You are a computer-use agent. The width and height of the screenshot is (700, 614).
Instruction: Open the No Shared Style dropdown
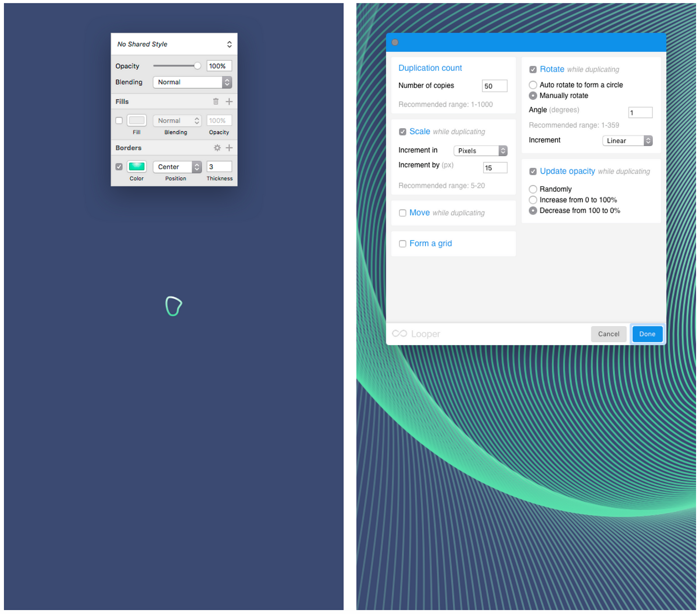174,44
